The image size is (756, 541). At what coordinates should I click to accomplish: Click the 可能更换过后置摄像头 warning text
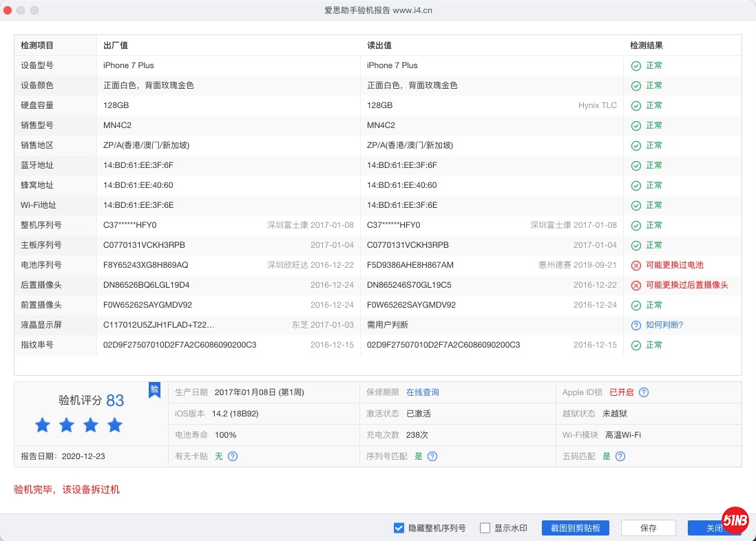687,285
